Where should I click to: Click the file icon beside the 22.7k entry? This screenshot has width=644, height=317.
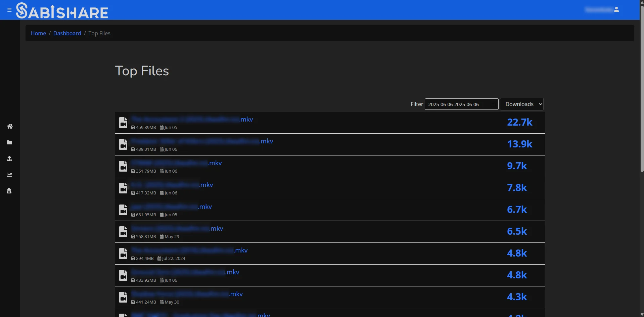click(123, 122)
